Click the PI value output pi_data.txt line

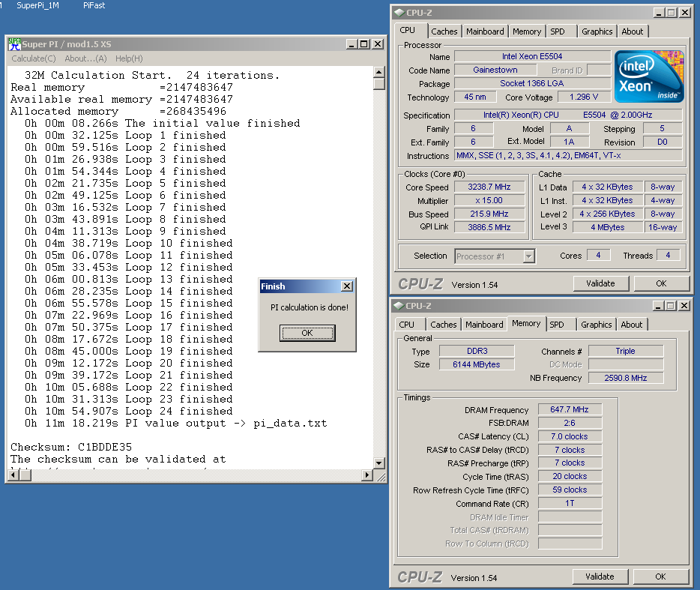pyautogui.click(x=176, y=423)
